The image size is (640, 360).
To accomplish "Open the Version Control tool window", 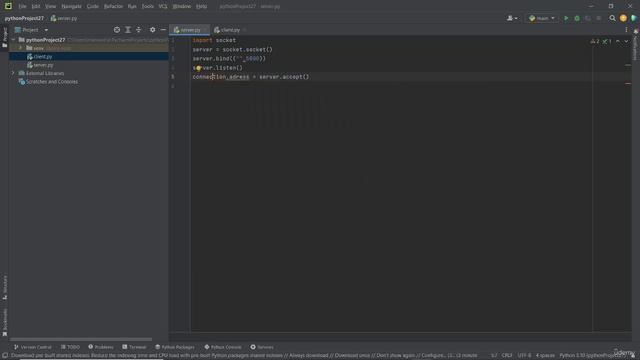I will click(33, 347).
